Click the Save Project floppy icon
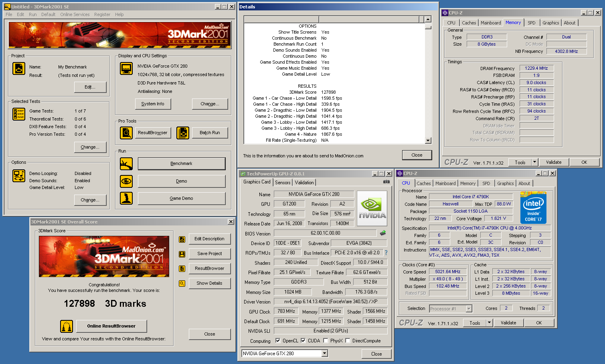Viewport: 605px width, 364px height. [182, 254]
